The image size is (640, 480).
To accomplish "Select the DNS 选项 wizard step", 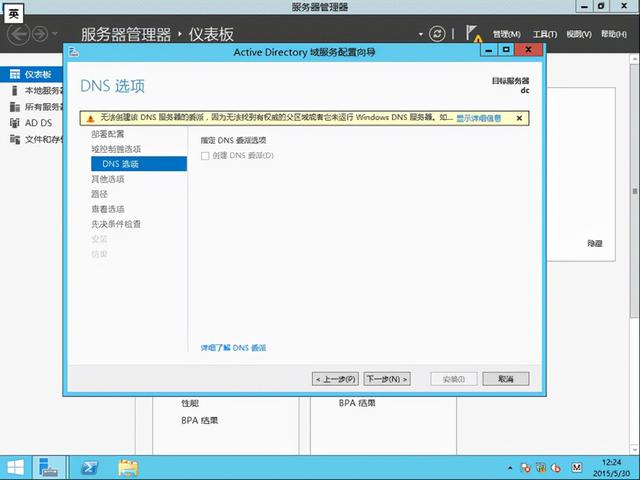I will click(x=139, y=164).
